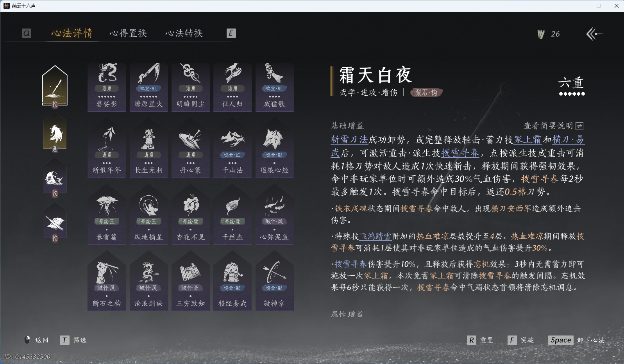This screenshot has height=364, width=624.
Task: Minimize the 燕云十六声 window
Action: tap(581, 6)
